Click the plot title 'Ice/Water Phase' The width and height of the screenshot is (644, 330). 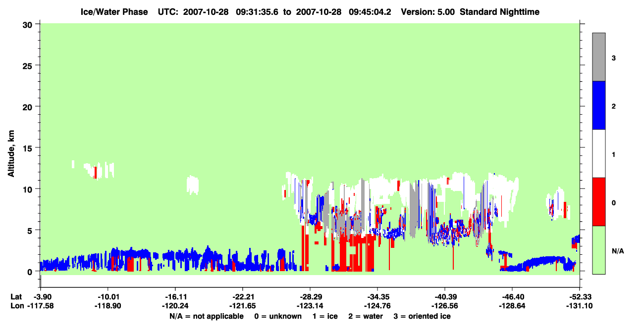[114, 11]
